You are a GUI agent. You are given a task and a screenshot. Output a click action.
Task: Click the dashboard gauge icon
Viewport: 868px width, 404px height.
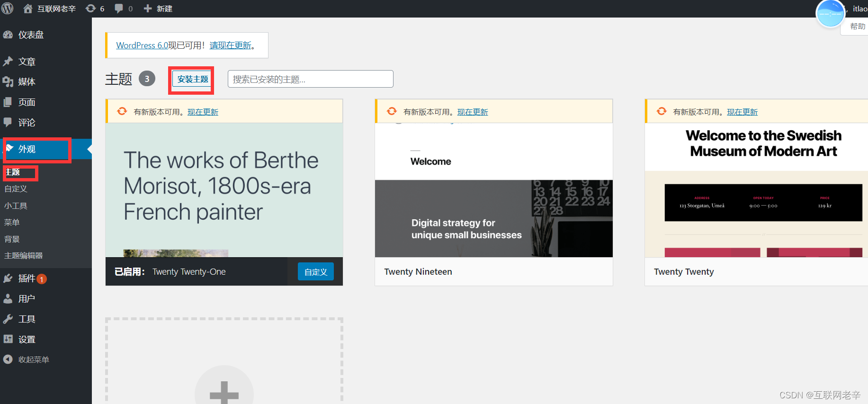click(x=8, y=35)
